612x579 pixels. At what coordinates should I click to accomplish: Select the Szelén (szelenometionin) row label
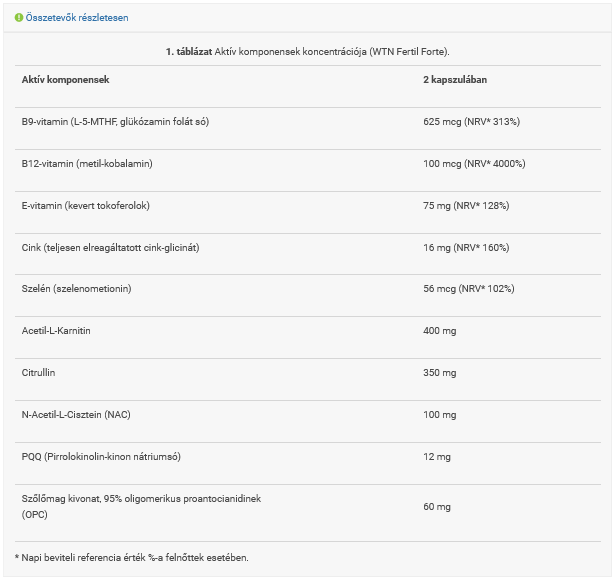click(x=76, y=288)
